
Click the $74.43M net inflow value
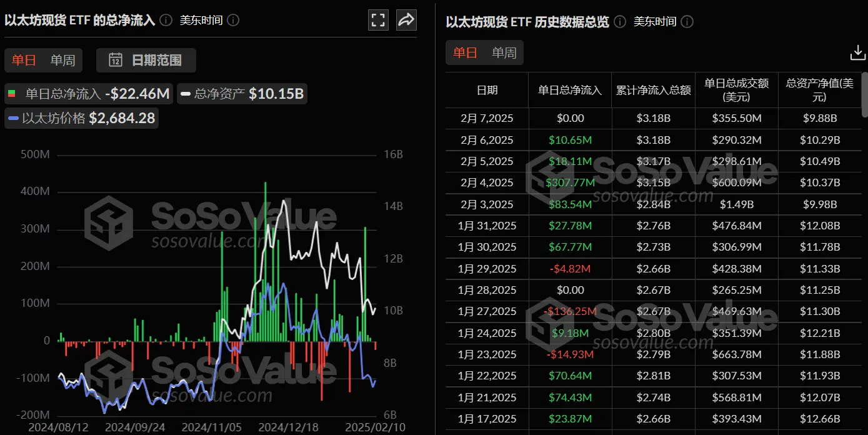point(570,397)
